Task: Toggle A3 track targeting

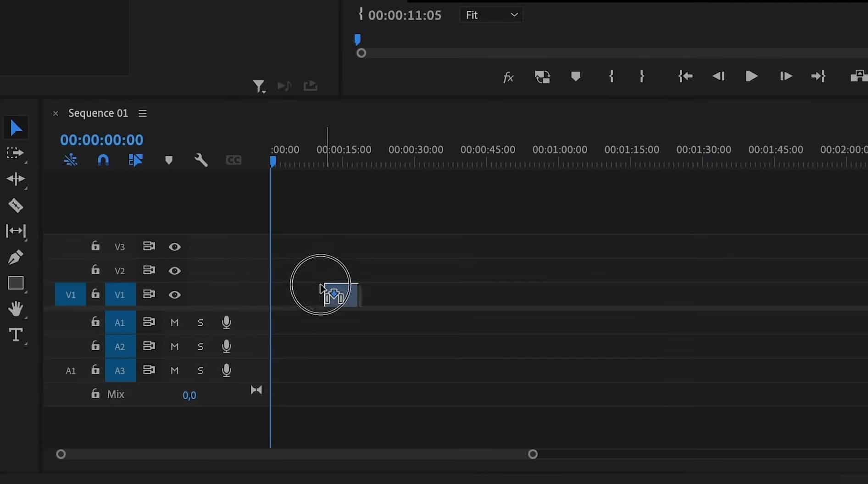Action: click(120, 370)
